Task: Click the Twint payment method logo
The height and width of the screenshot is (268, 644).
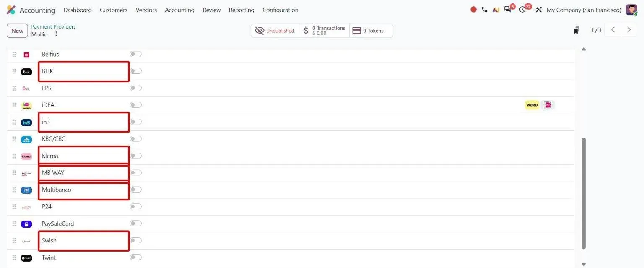Action: click(26, 258)
